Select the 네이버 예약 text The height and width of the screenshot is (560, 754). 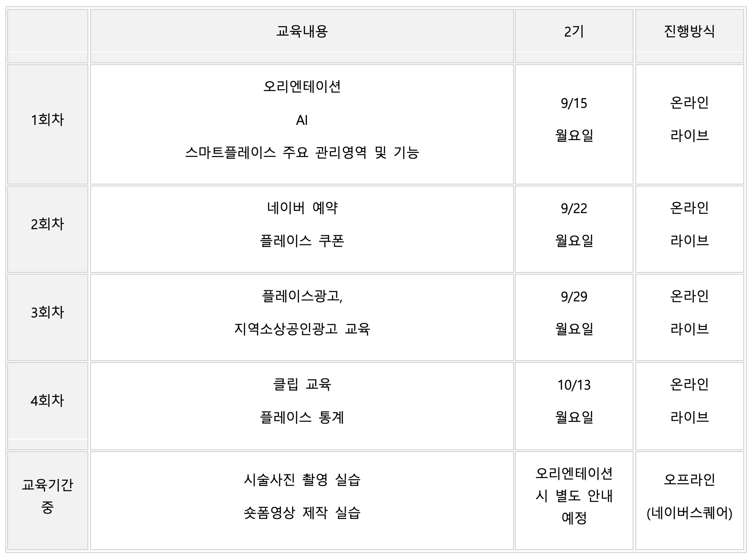(x=302, y=208)
